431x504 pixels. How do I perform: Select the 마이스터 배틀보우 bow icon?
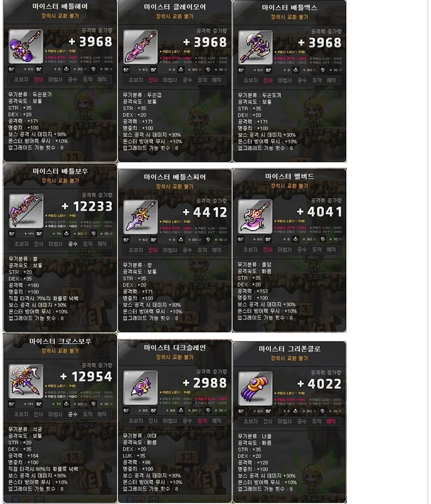pos(26,211)
